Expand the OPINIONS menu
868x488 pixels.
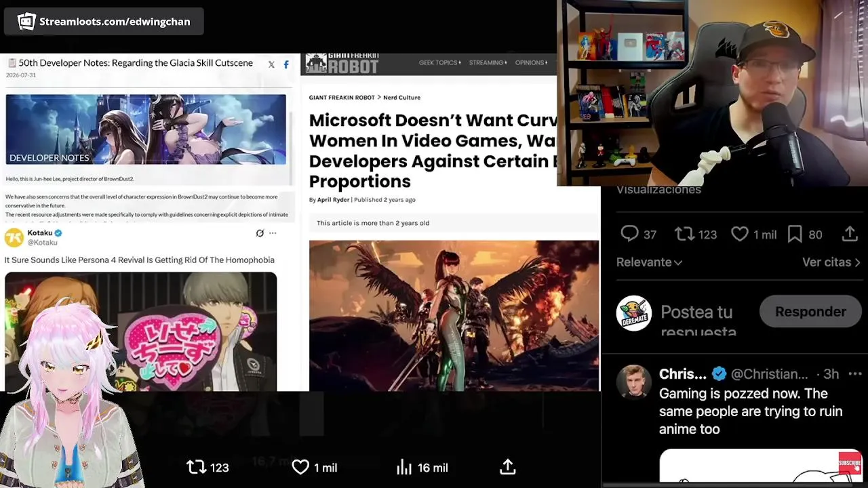pos(530,63)
